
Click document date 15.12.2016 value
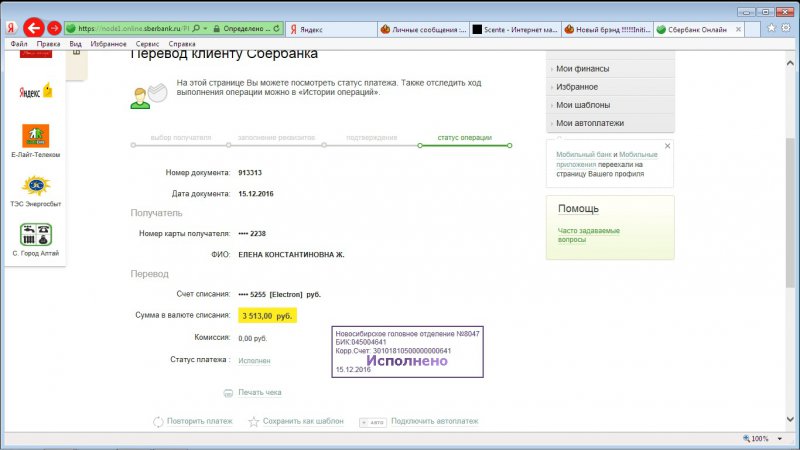point(256,194)
